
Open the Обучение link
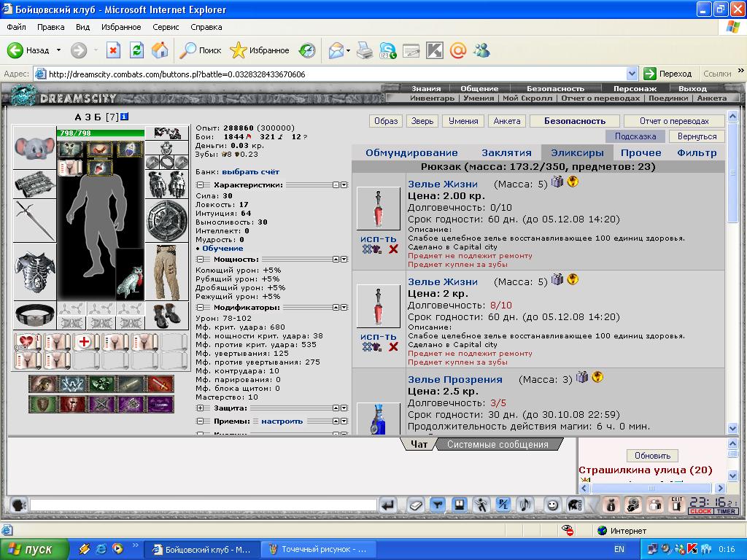(222, 249)
